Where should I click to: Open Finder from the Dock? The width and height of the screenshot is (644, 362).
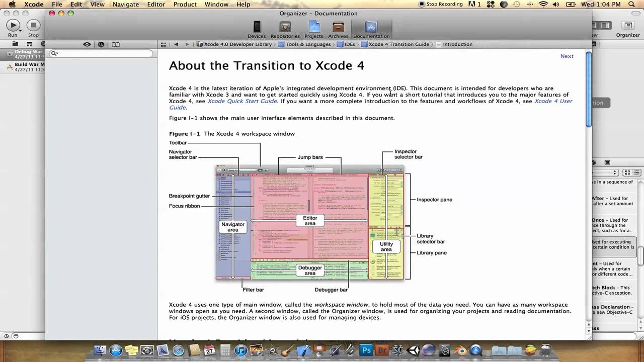pyautogui.click(x=100, y=350)
